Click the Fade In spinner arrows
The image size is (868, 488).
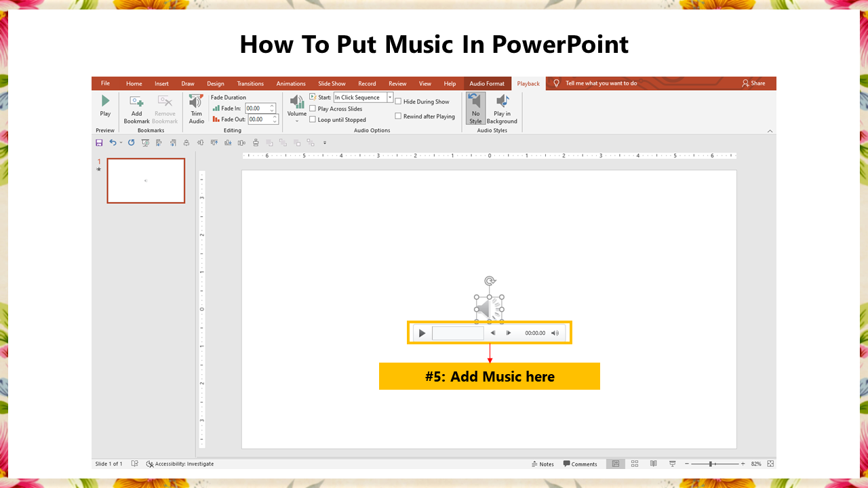272,108
